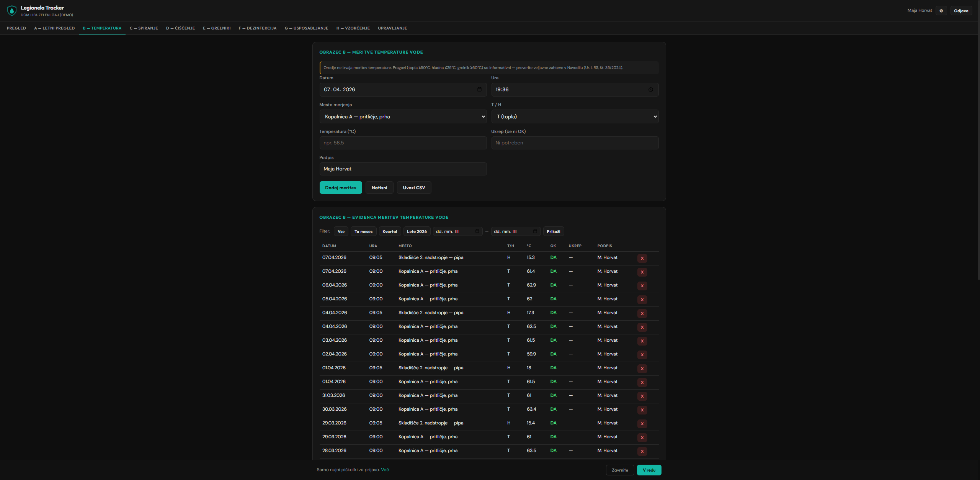The image size is (980, 480).
Task: Delete 07.04.2026 09:00 Kopalnica measurement
Action: point(642,272)
